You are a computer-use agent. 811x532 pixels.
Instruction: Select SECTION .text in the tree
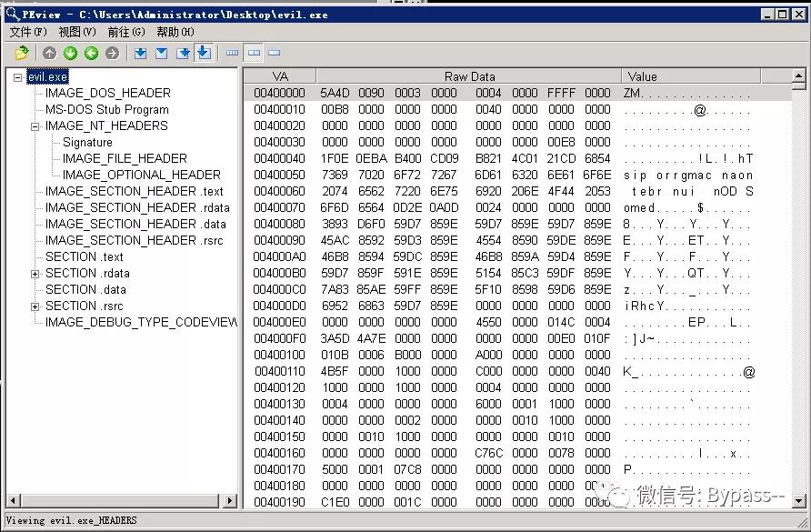click(85, 256)
